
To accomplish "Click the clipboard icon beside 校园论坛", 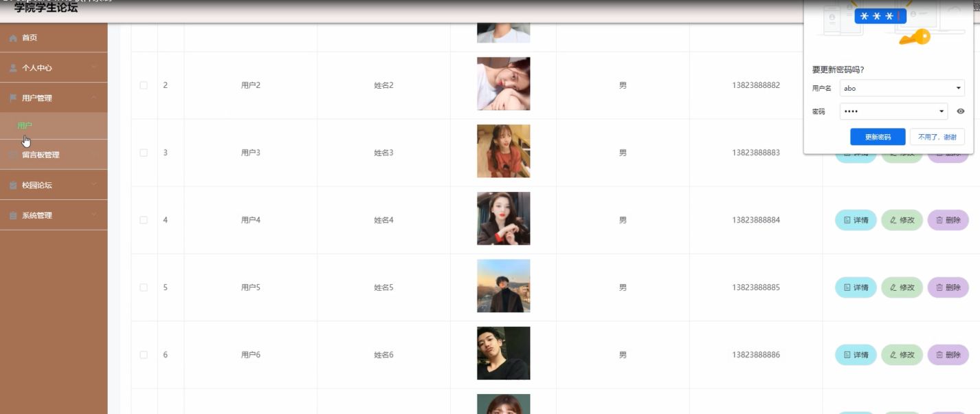I will [13, 185].
